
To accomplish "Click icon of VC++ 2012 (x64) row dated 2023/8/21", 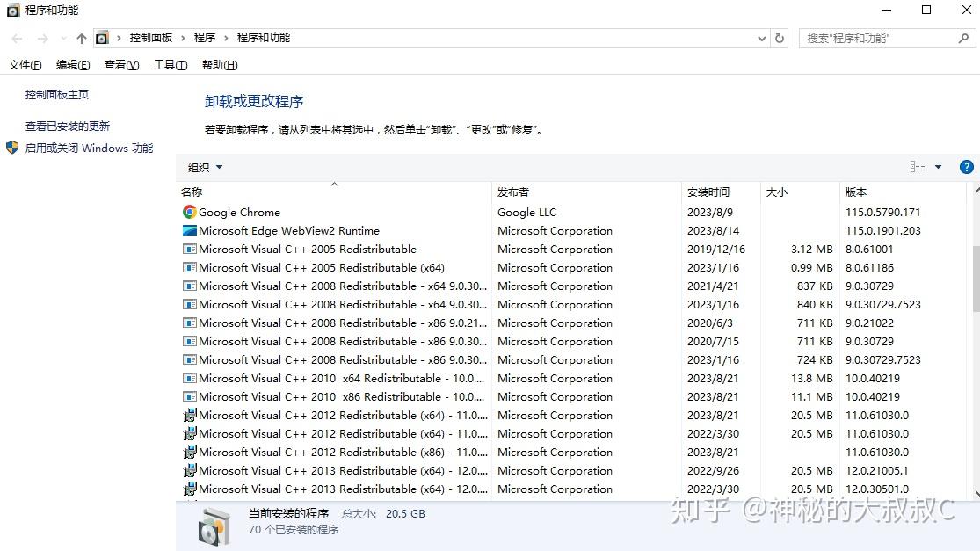I will (x=189, y=415).
